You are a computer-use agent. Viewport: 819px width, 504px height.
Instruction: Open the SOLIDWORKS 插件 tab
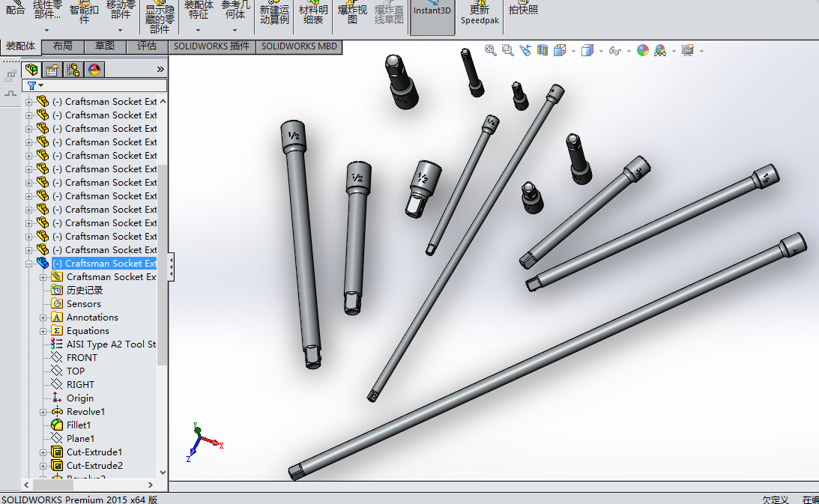pos(211,46)
